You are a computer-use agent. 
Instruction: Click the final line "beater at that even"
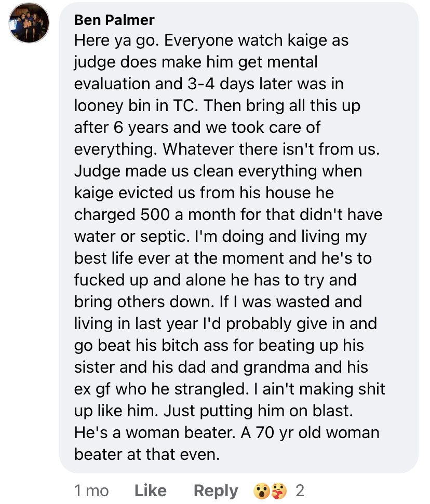[146, 454]
